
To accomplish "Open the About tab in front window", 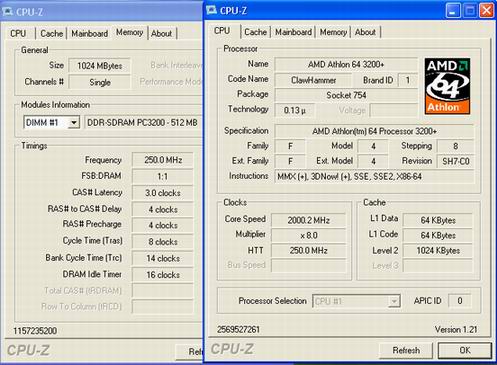I will tap(365, 32).
